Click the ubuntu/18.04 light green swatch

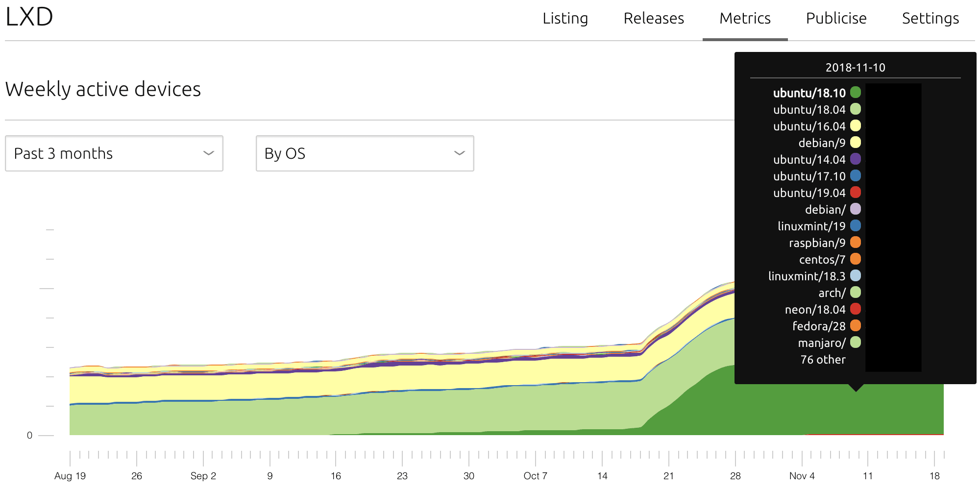(856, 109)
